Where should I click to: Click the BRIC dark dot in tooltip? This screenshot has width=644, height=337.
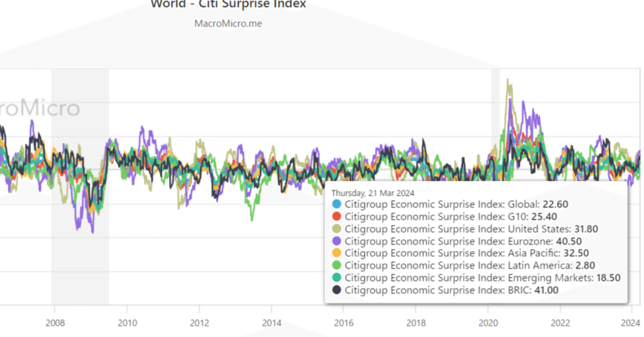pyautogui.click(x=337, y=290)
